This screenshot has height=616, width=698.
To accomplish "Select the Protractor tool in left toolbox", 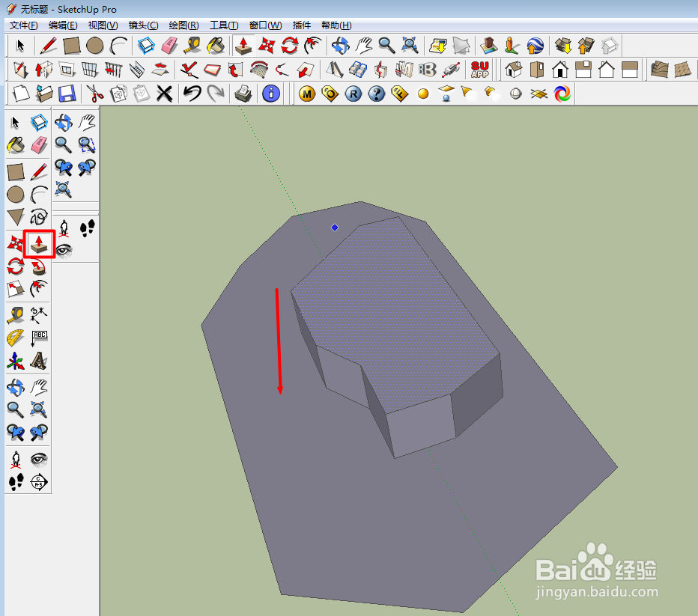I will [16, 338].
